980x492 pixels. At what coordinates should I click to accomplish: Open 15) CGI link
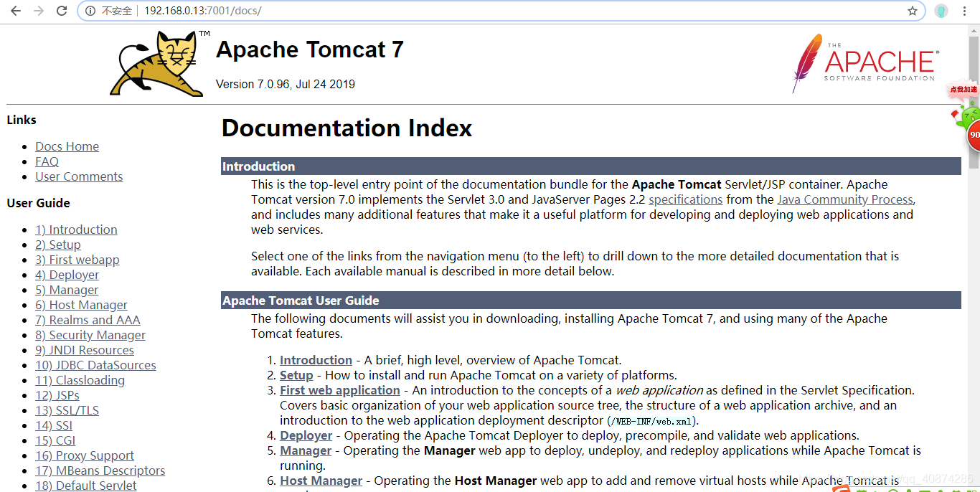(55, 440)
